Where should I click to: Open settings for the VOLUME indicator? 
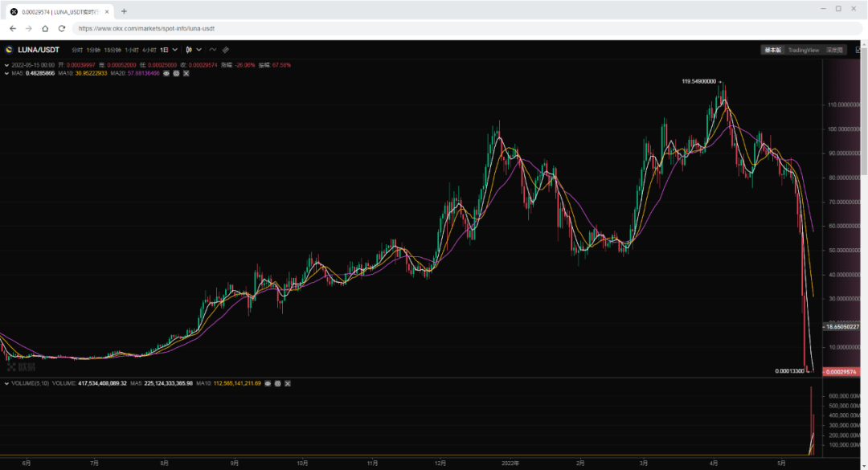tap(277, 385)
